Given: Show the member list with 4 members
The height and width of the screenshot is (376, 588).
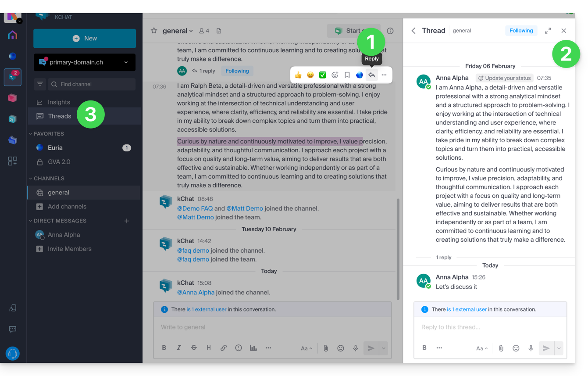Looking at the screenshot, I should (204, 31).
